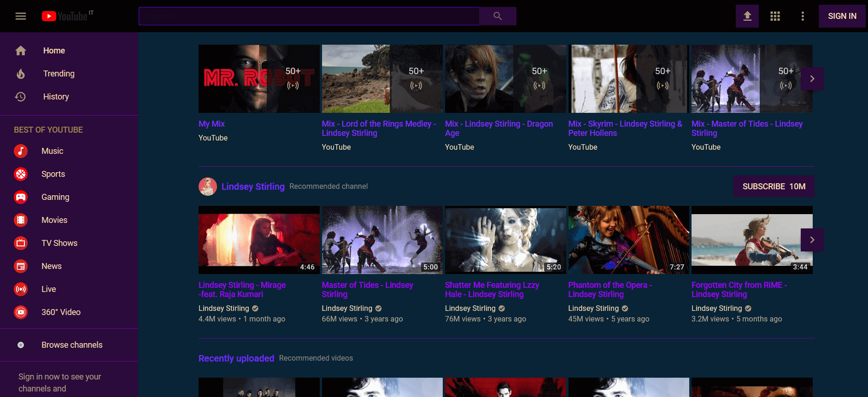Subscribe to Lindsey Stirling channel

(x=774, y=187)
